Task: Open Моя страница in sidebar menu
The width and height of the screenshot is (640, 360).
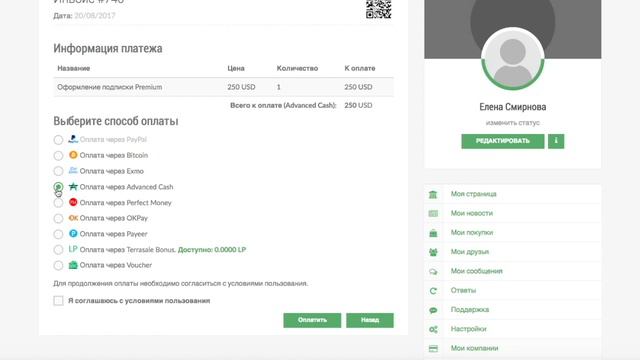Action: pyautogui.click(x=473, y=194)
